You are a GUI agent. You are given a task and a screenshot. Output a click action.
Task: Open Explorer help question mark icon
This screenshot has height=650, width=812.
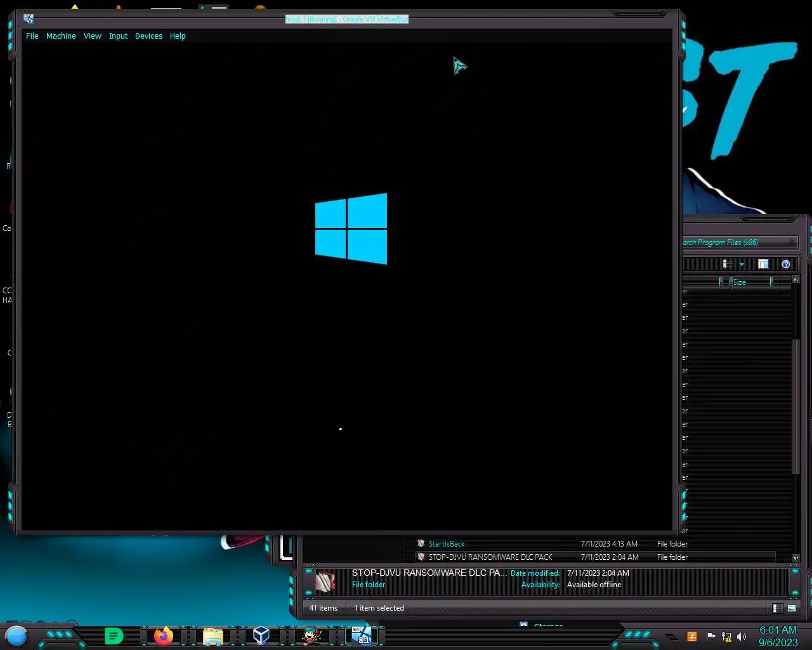coord(786,264)
